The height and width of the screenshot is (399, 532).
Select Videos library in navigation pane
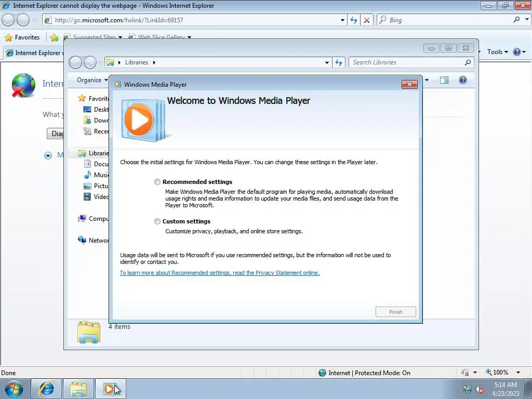[x=96, y=196]
